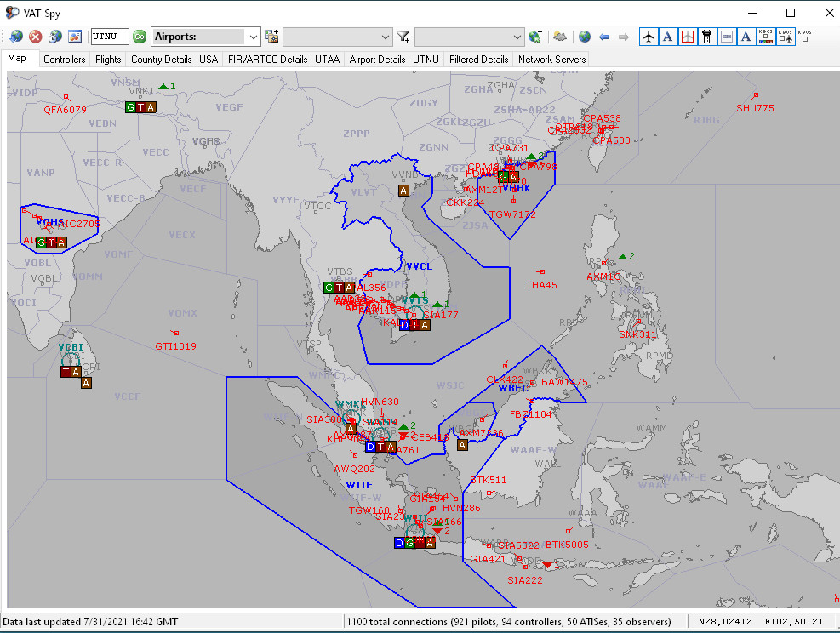The height and width of the screenshot is (633, 840).
Task: Click the refresh data globe icon
Action: tap(16, 37)
